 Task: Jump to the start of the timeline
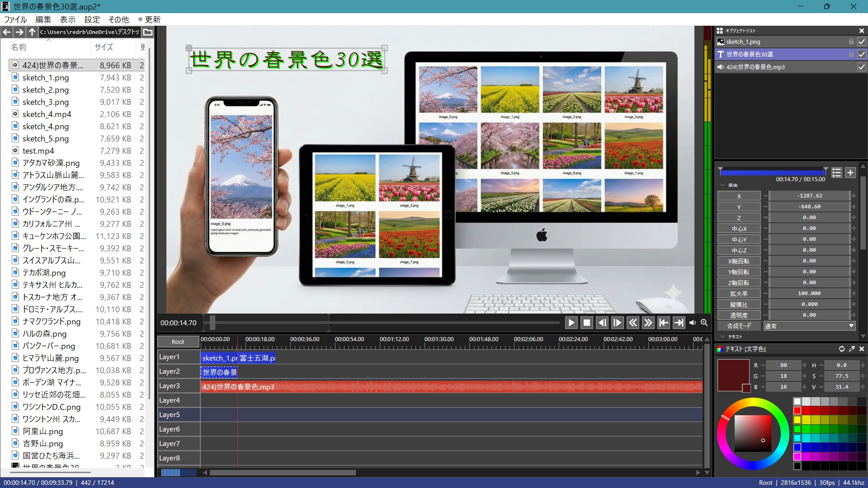click(663, 323)
